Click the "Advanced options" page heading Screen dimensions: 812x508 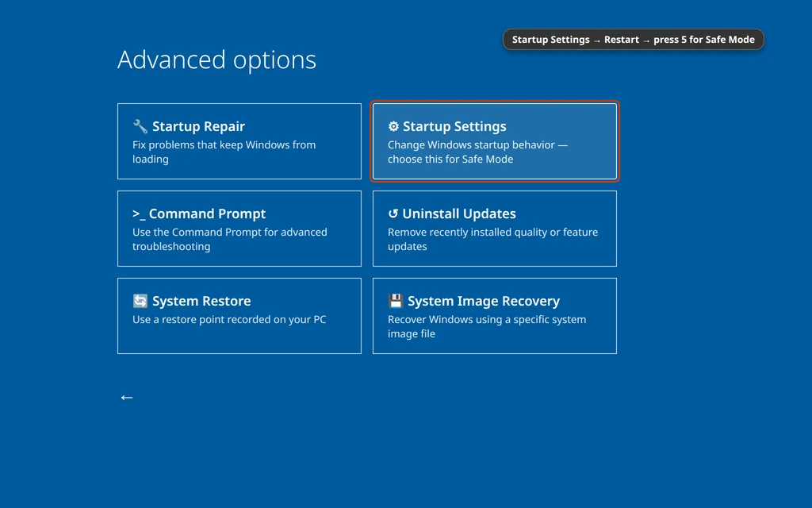click(216, 60)
